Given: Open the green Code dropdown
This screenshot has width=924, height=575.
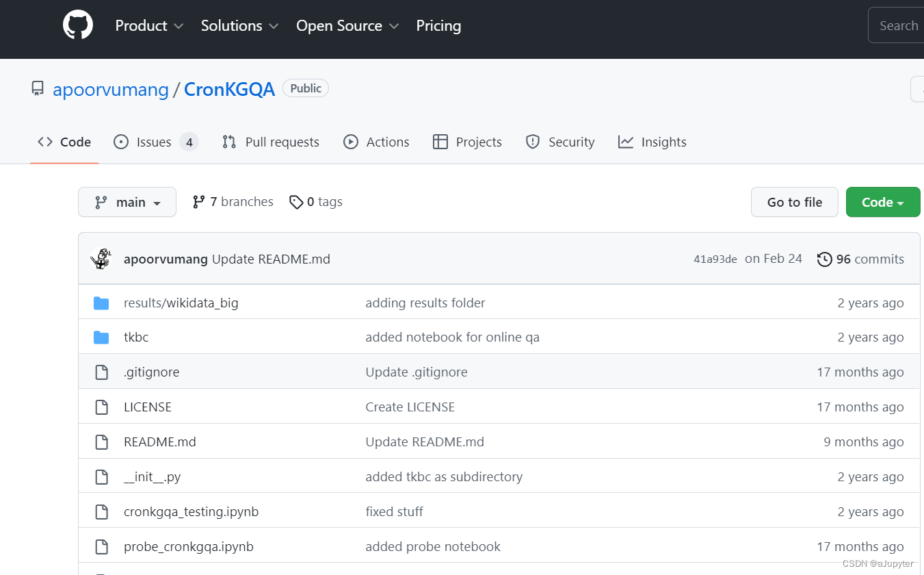Looking at the screenshot, I should coord(882,201).
